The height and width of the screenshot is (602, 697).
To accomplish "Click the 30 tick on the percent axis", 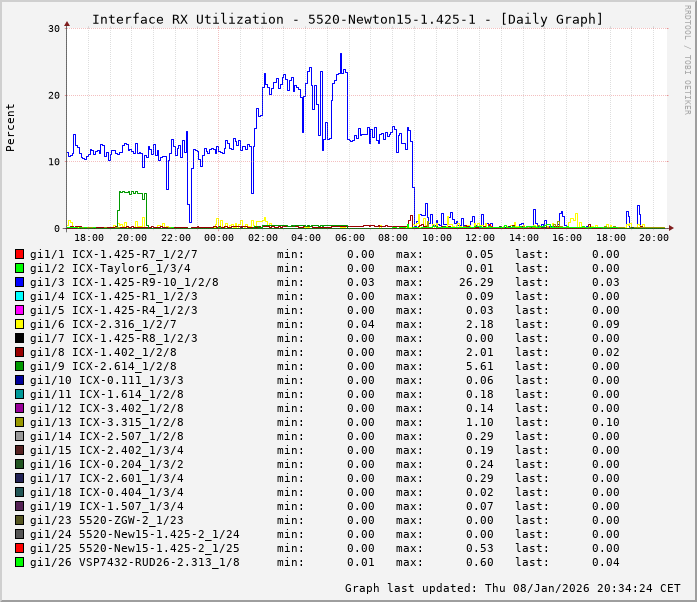I will (x=54, y=28).
